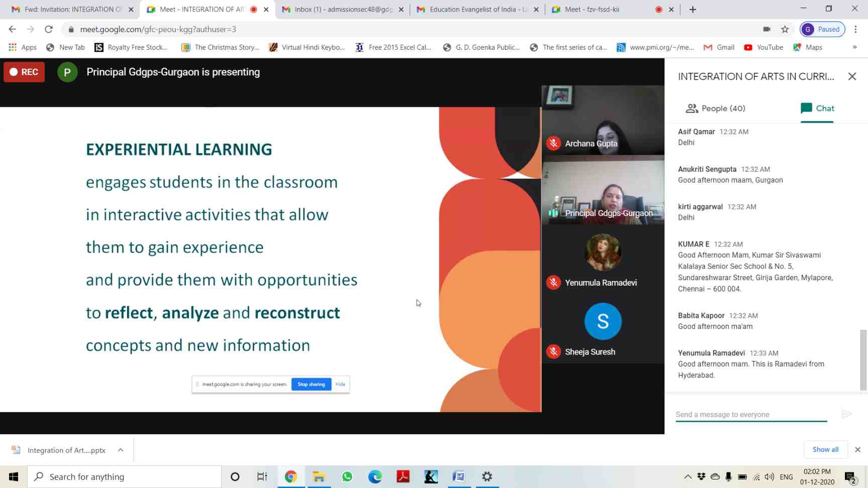Click muted mic icon for Sheeja Suresh
Viewport: 868px width, 488px height.
554,352
